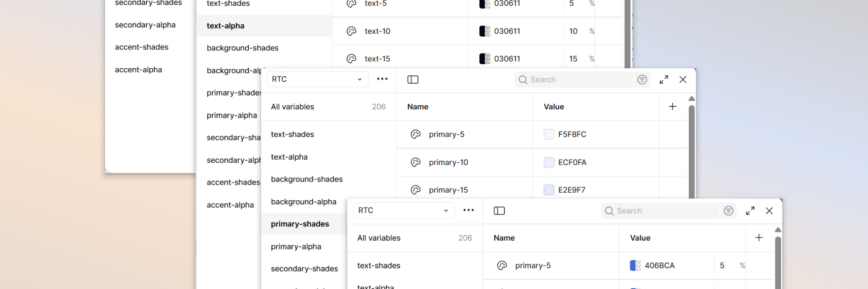This screenshot has height=289, width=868.
Task: Click the primary-15 variable palette icon
Action: click(x=415, y=190)
